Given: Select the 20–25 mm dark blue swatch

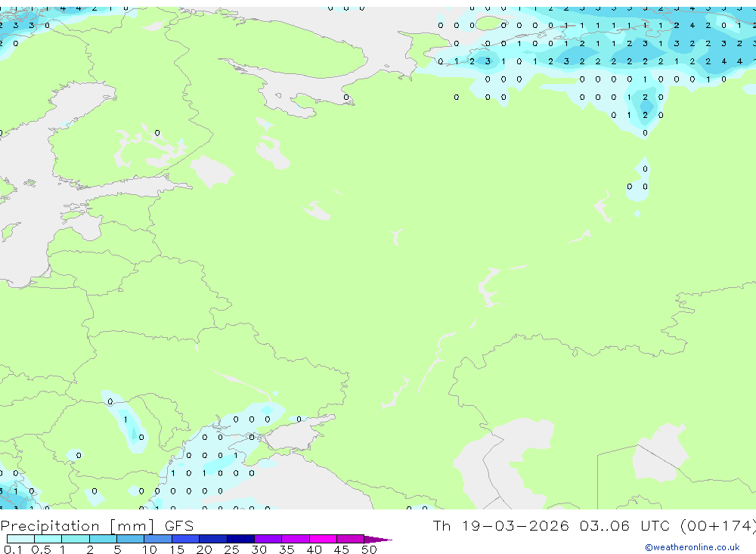Looking at the screenshot, I should (x=213, y=539).
